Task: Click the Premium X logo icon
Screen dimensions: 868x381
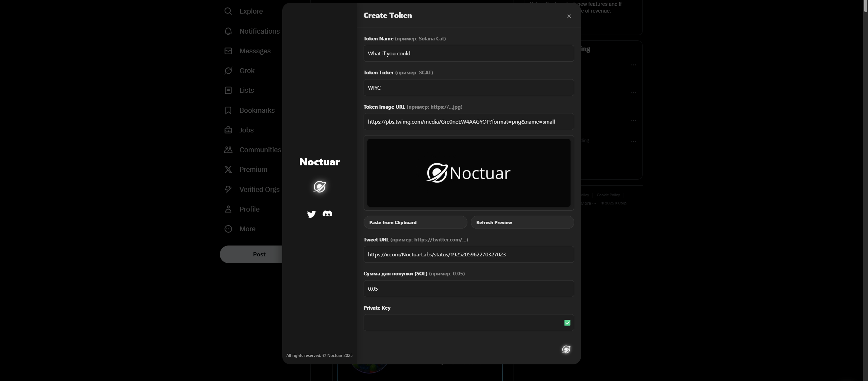Action: pyautogui.click(x=228, y=169)
